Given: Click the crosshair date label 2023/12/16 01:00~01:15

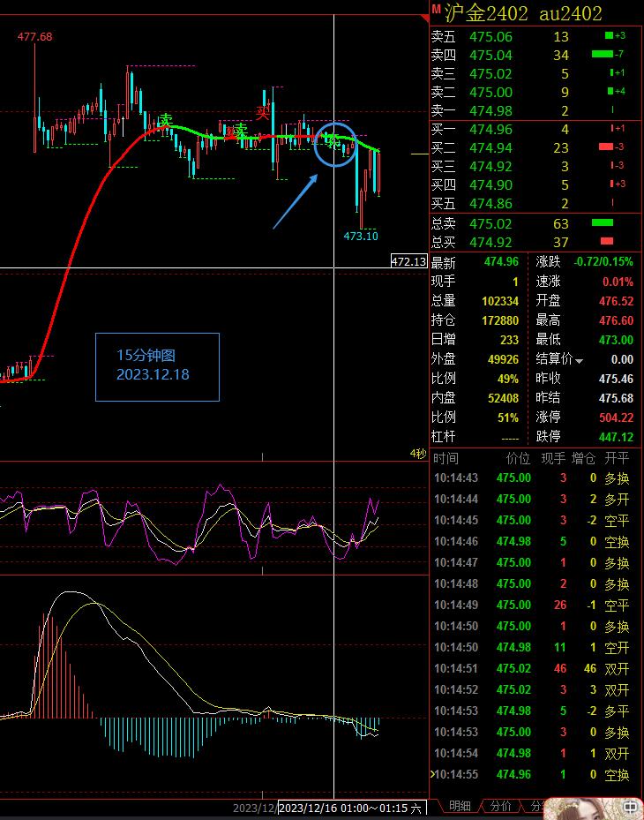Looking at the screenshot, I should [352, 808].
